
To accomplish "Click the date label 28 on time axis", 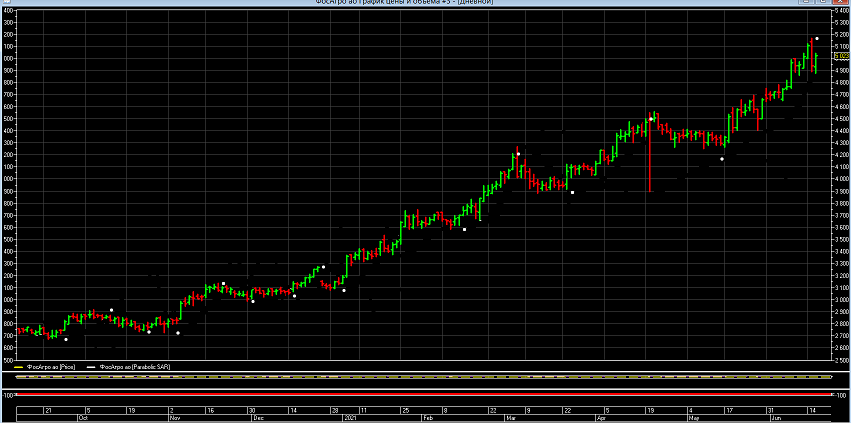I will 335,410.
